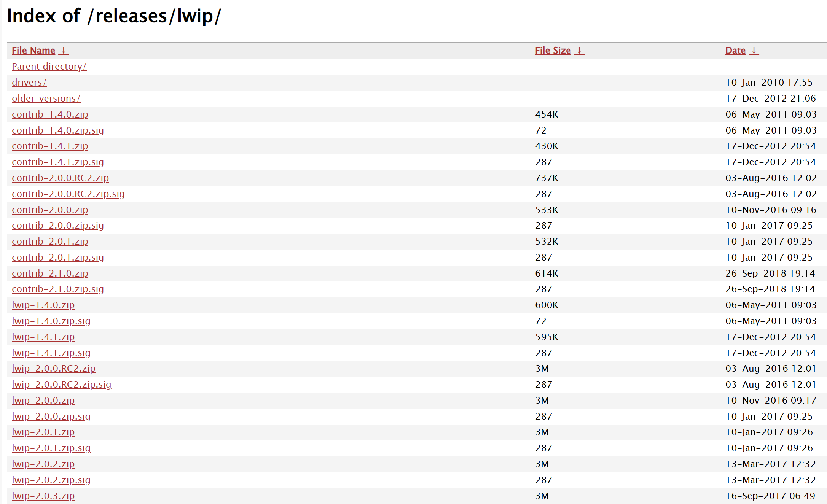Open lwip-1.4.1.zip.sig signature file
Screen dimensions: 827x504
point(51,353)
